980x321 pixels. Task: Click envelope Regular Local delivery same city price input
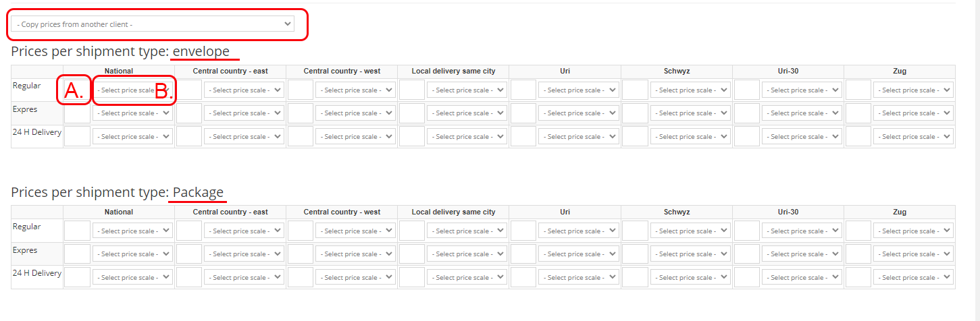click(412, 90)
